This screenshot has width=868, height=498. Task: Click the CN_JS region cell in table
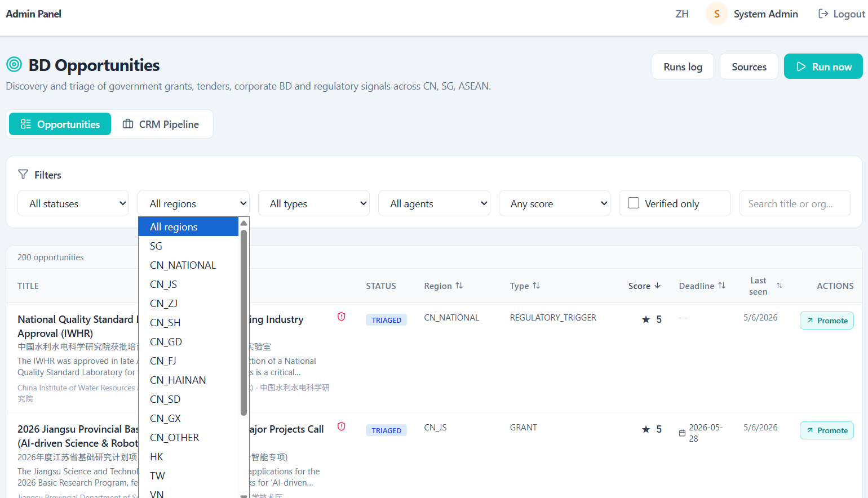(x=435, y=428)
